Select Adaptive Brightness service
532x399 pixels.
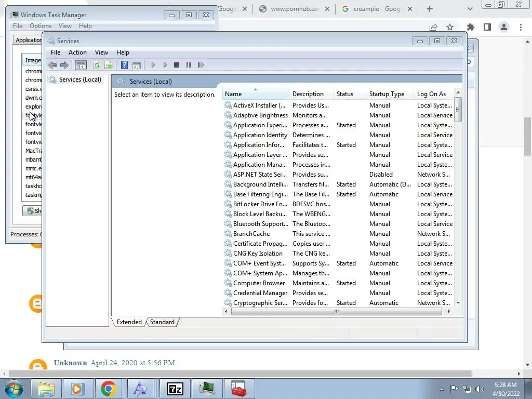tap(338, 115)
